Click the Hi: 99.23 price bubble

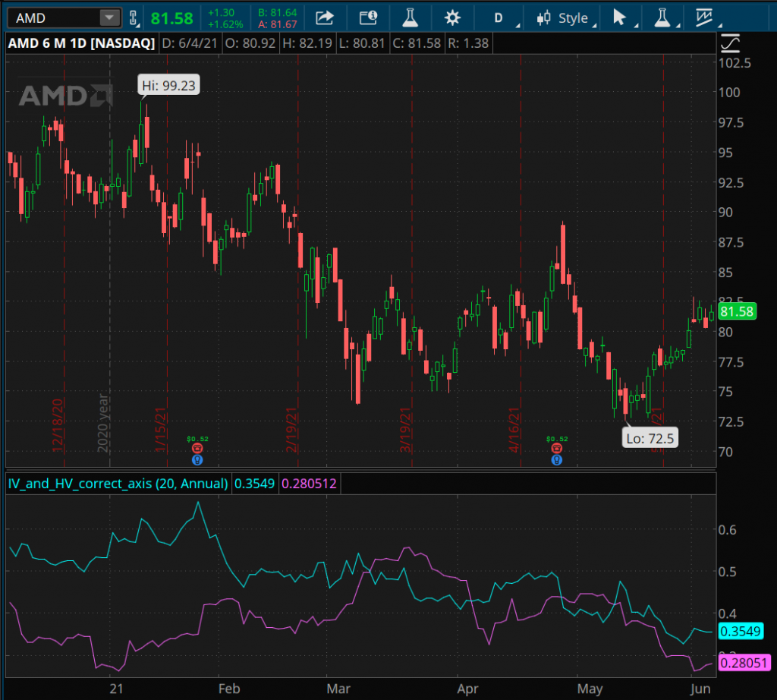169,85
